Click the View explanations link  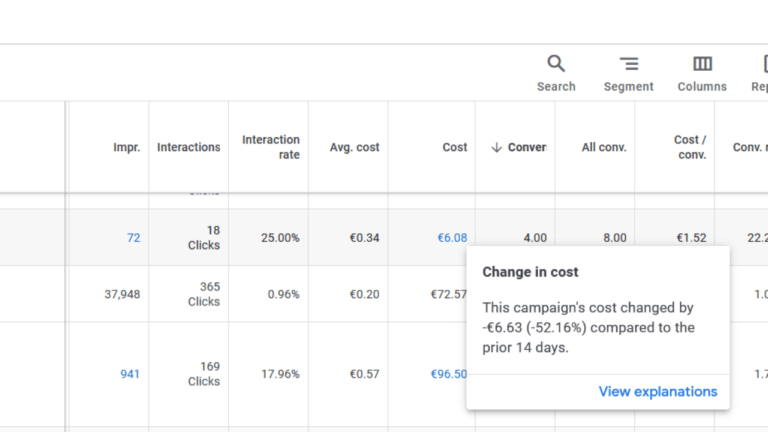658,391
